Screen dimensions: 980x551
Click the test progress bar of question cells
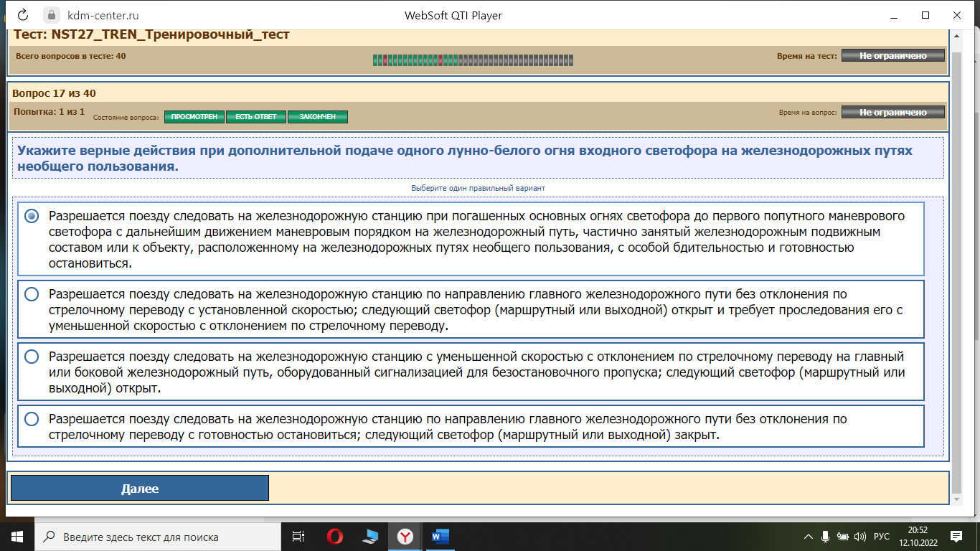click(x=473, y=60)
